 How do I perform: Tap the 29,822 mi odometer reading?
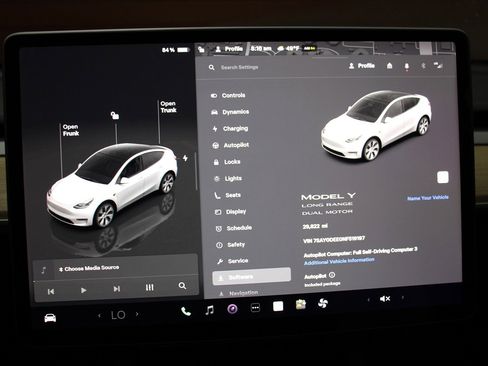[315, 226]
